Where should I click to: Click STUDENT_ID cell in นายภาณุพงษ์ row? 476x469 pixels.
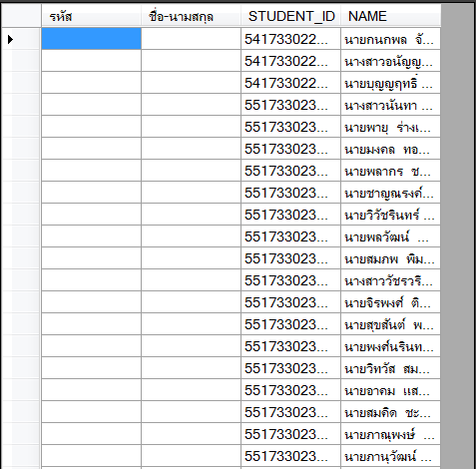tap(290, 434)
